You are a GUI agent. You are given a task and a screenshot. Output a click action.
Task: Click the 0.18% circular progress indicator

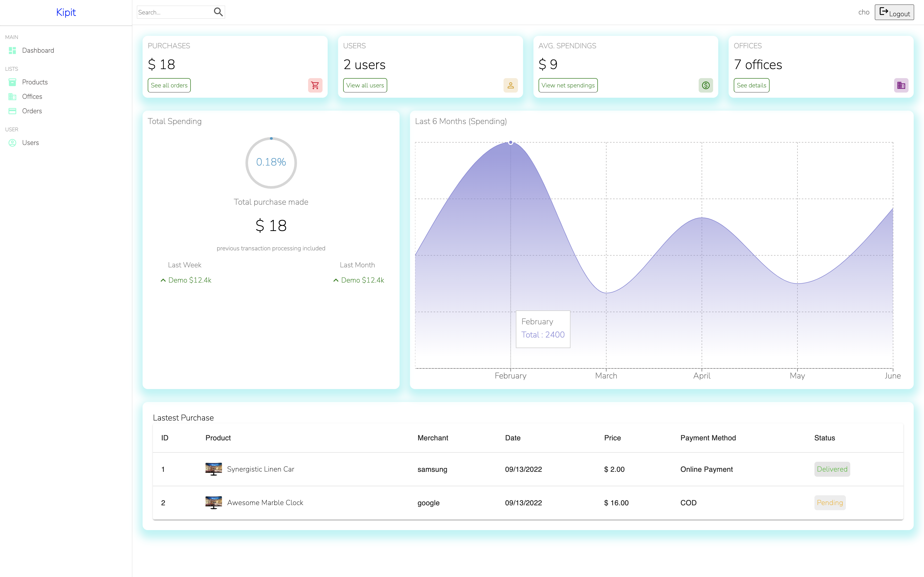[271, 163]
